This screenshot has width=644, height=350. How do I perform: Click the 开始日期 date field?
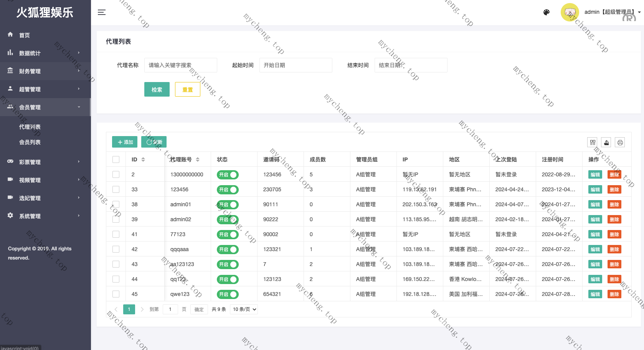pyautogui.click(x=296, y=65)
